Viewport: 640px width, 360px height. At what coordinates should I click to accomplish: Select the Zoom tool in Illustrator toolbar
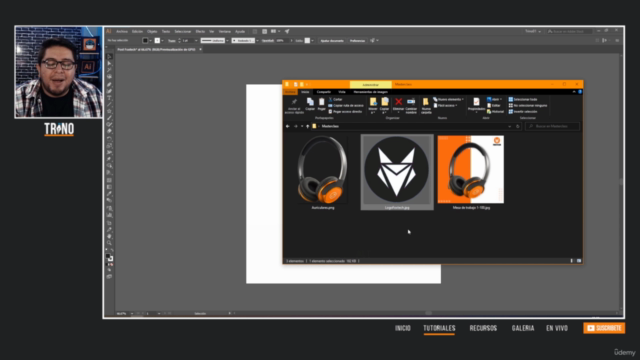(x=109, y=243)
